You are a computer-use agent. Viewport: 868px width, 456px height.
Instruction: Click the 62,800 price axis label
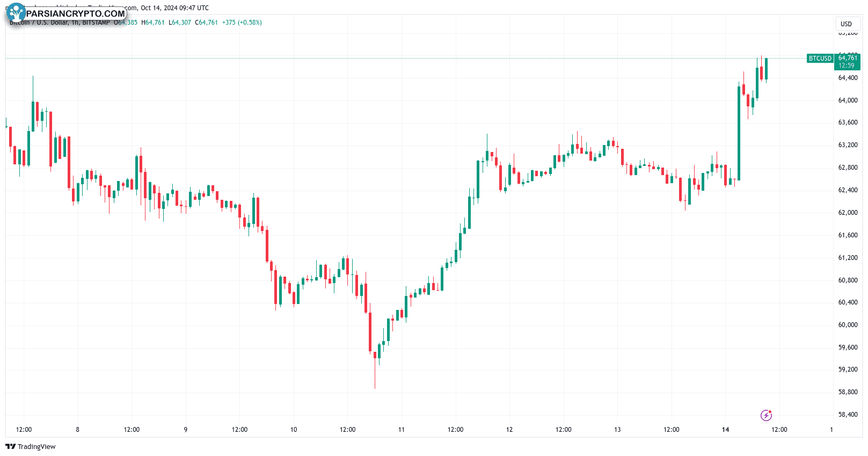[848, 168]
